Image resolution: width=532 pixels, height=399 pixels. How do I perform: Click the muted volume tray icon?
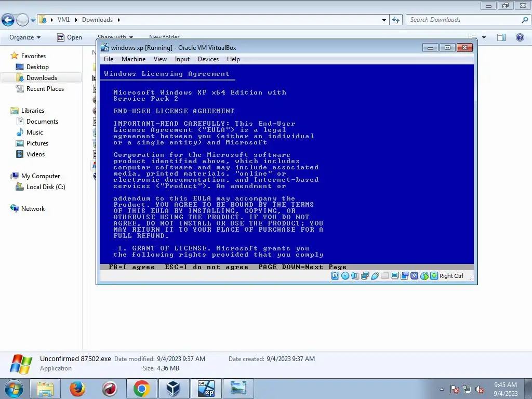pos(480,390)
